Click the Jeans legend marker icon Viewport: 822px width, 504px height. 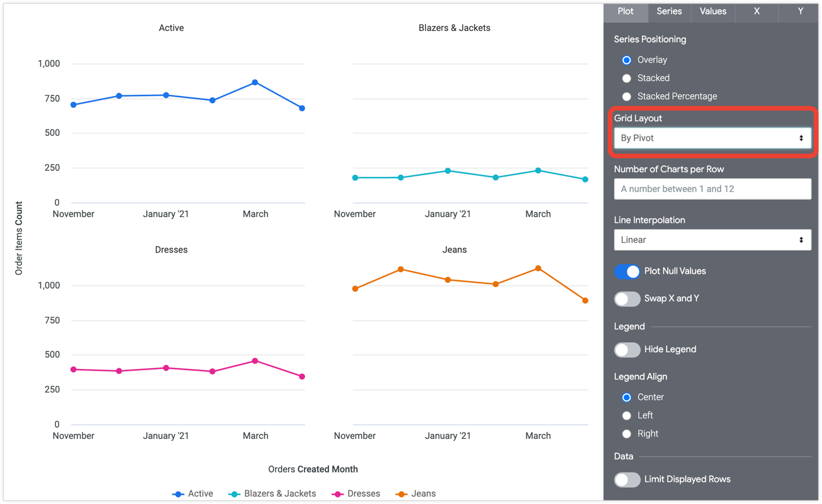401,494
